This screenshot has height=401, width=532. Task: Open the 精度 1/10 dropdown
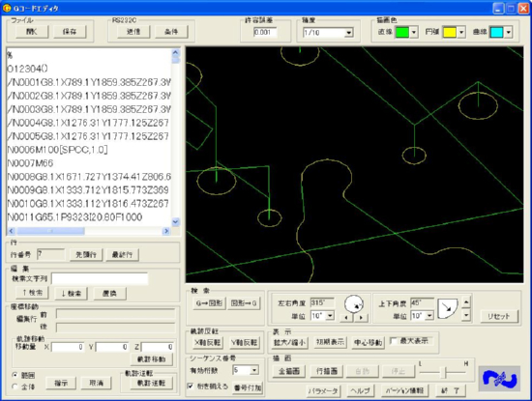coord(348,33)
